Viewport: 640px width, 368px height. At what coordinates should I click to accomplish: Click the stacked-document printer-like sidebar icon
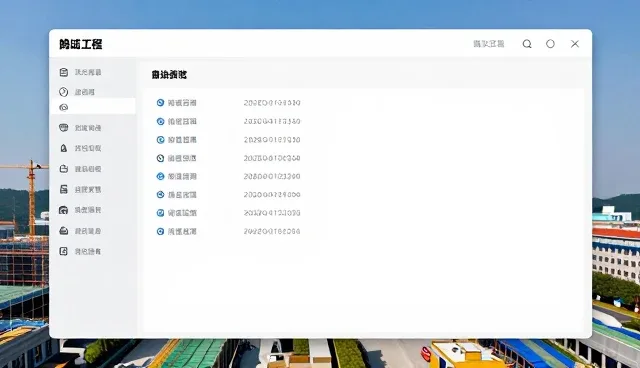(x=64, y=189)
